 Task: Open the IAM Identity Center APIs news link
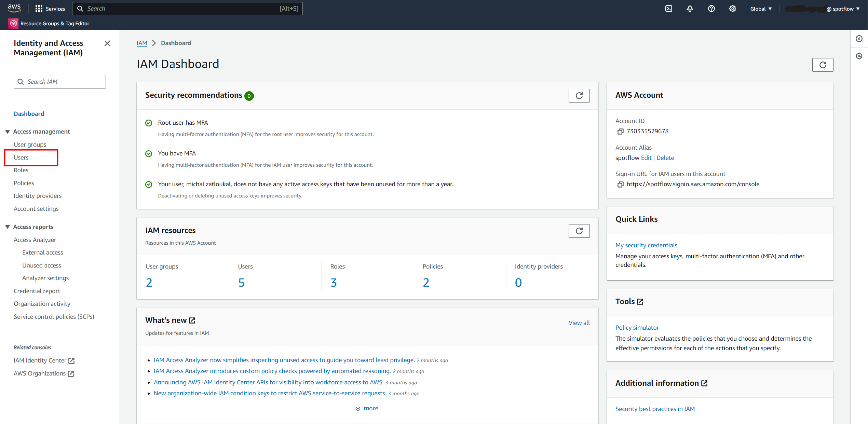pyautogui.click(x=269, y=382)
